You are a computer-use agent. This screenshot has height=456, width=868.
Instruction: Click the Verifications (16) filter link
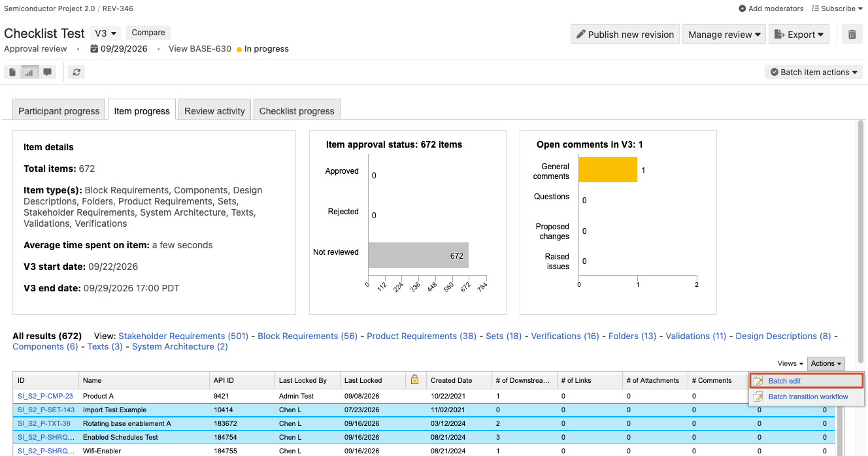click(565, 336)
